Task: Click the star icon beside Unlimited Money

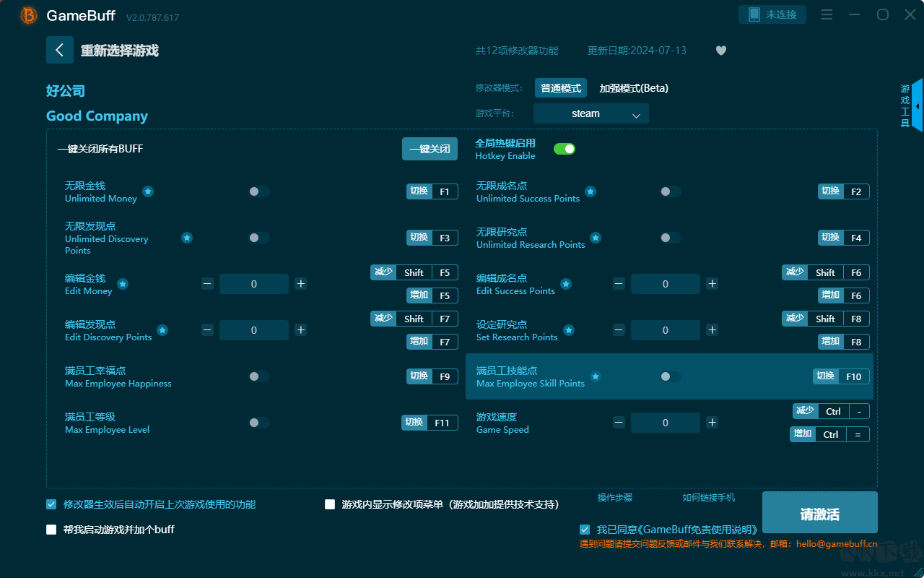Action: point(148,191)
